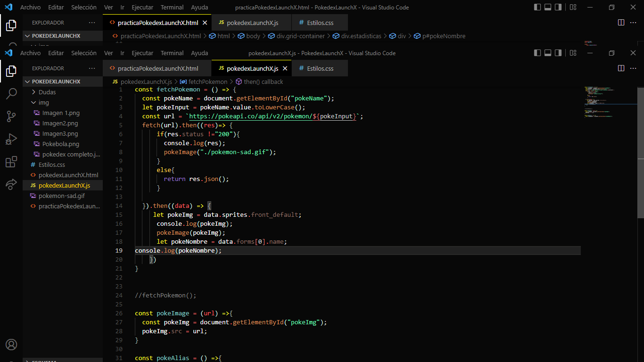Open the Search panel in the sidebar
This screenshot has width=644, height=362.
pos(11,94)
